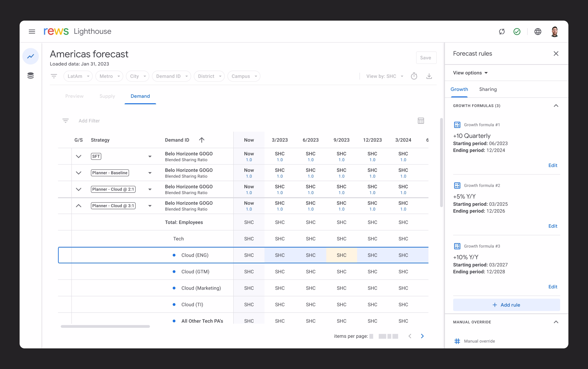Viewport: 588px width, 369px height.
Task: Collapse the Planner - Cloud @ 3:1 row
Action: [x=79, y=206]
